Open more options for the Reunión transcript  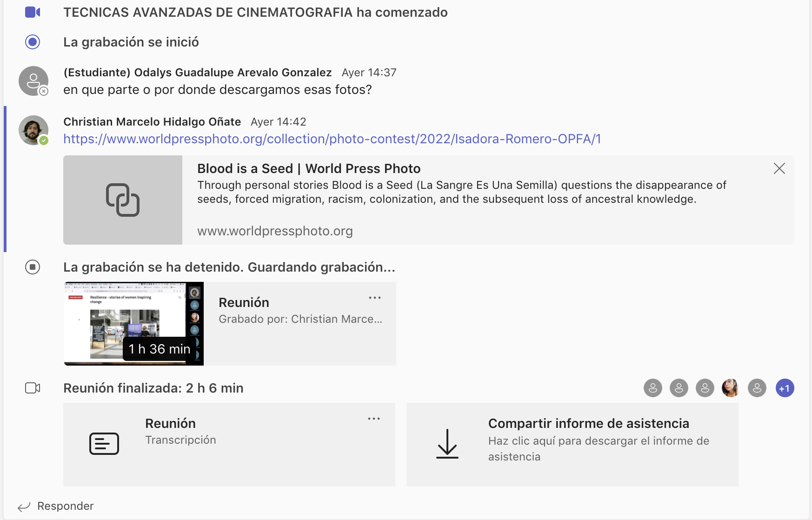(374, 419)
